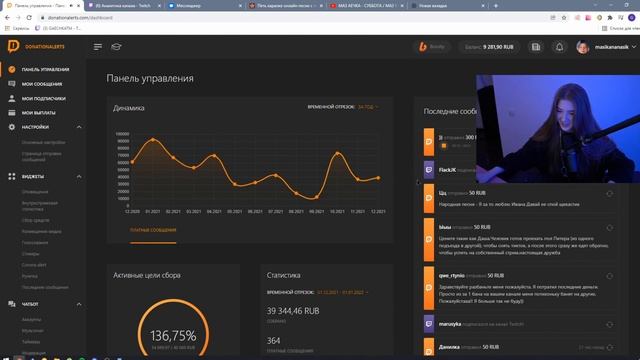Click the user avatar picture

point(582,47)
